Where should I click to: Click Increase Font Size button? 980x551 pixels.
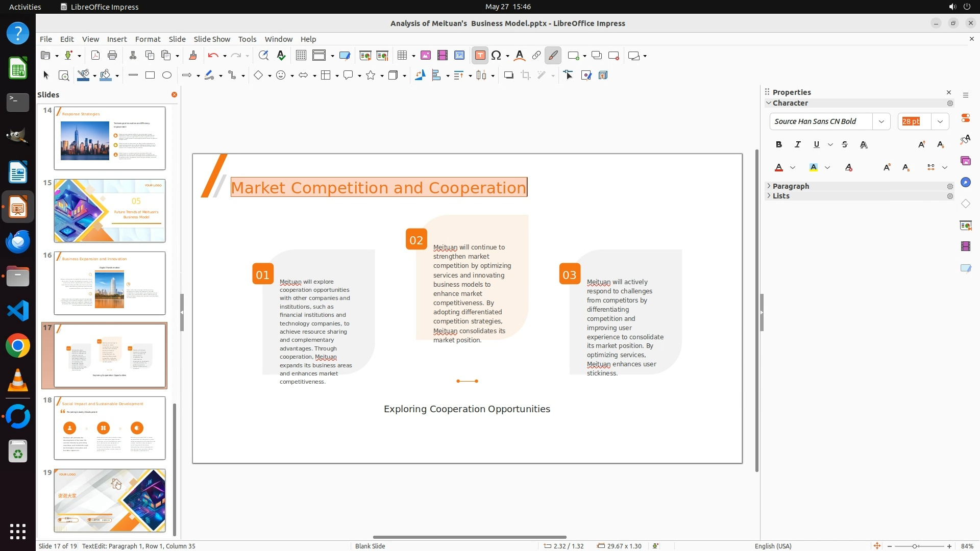pyautogui.click(x=921, y=145)
